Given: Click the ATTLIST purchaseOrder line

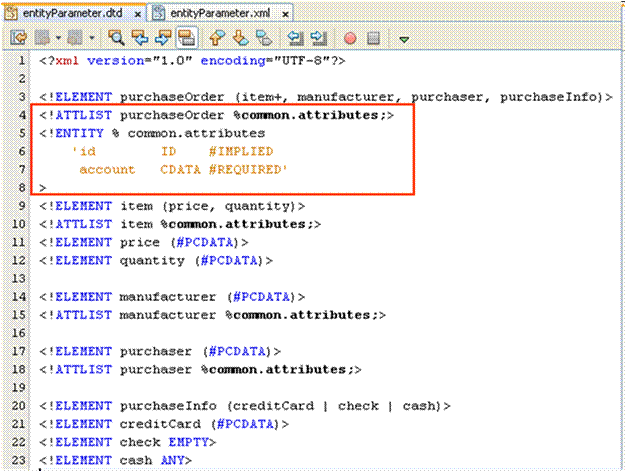Looking at the screenshot, I should [216, 115].
